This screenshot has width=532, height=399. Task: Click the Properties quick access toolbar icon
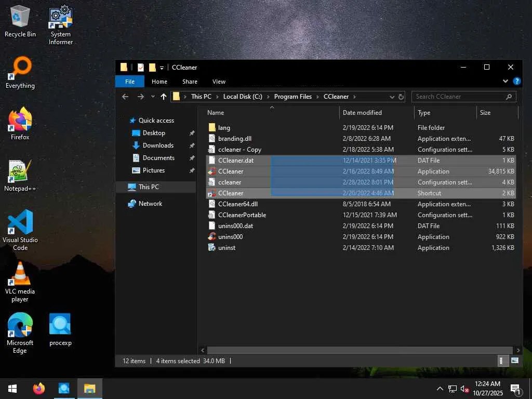[x=140, y=68]
